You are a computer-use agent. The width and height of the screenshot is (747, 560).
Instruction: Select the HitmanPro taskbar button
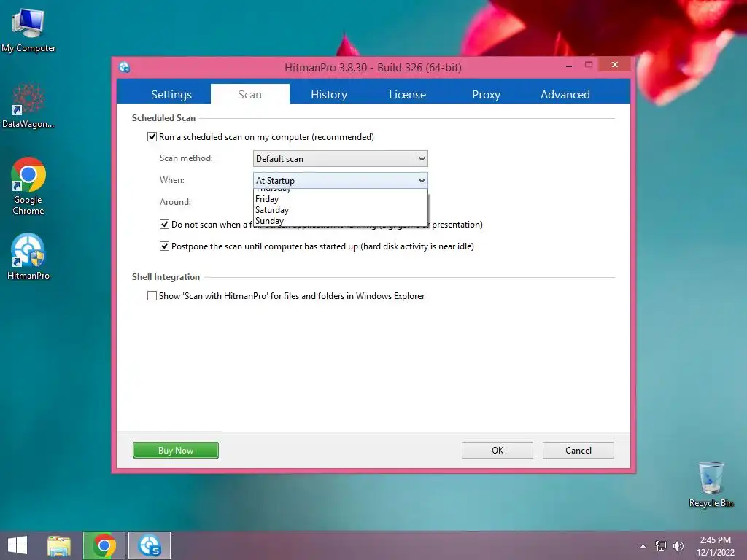coord(150,545)
